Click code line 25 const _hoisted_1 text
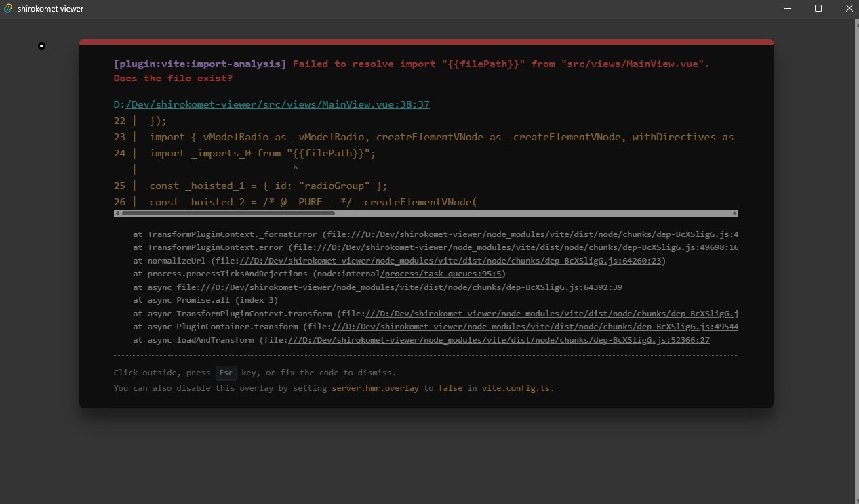859x504 pixels. [x=268, y=186]
